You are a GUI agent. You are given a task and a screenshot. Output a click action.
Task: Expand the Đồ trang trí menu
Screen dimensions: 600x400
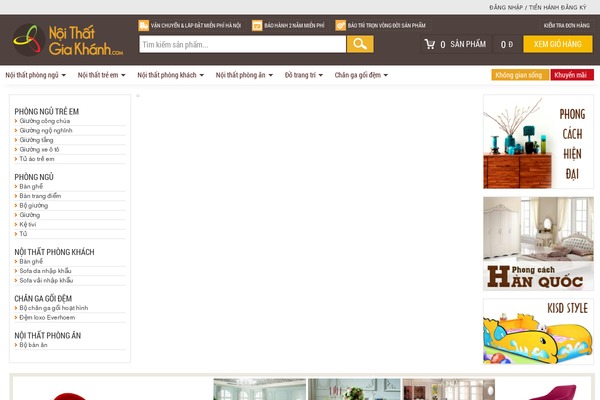[x=303, y=75]
